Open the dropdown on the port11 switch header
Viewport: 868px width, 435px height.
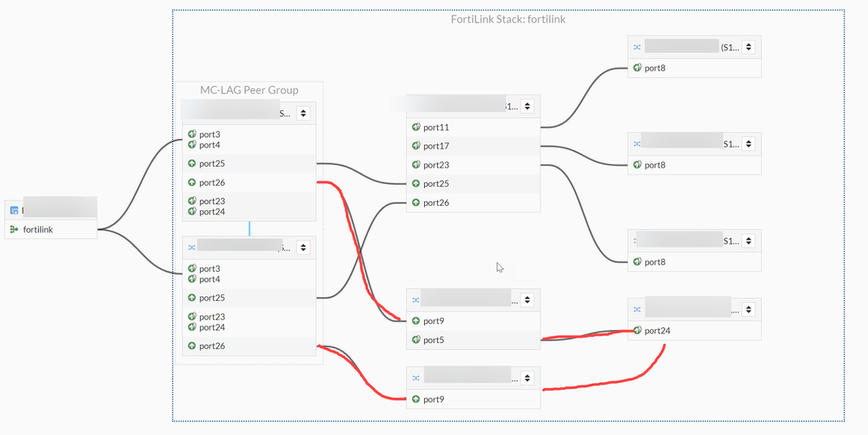(x=524, y=106)
